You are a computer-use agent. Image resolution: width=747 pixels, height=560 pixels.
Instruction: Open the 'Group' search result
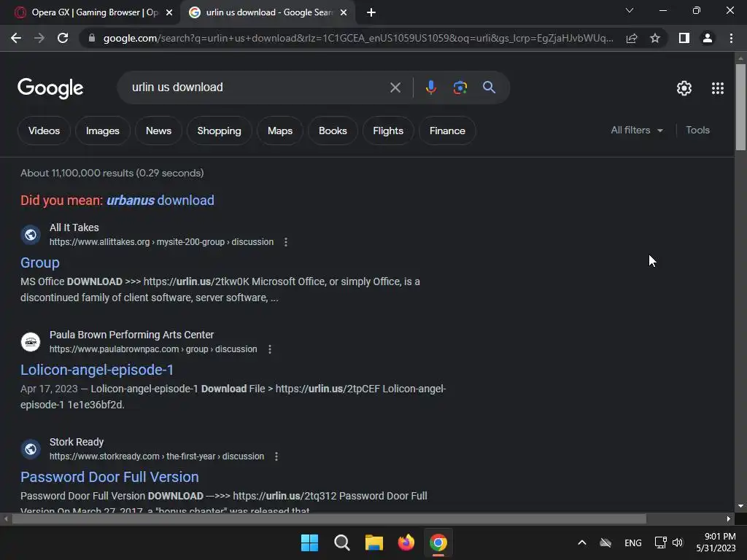pyautogui.click(x=40, y=262)
